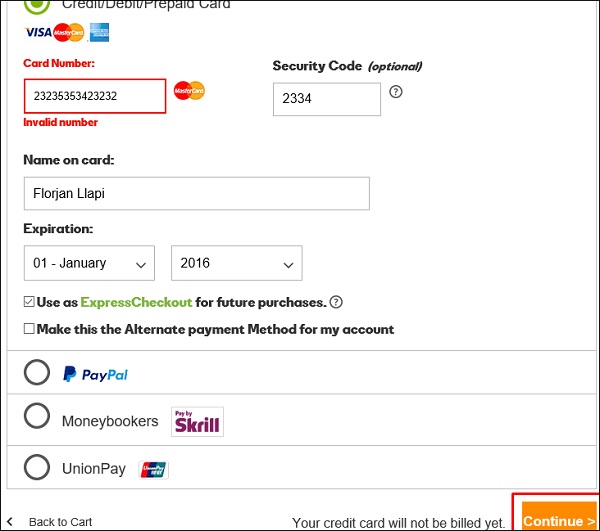Select the Moneybookers radio button
This screenshot has width=600, height=531.
pos(36,417)
